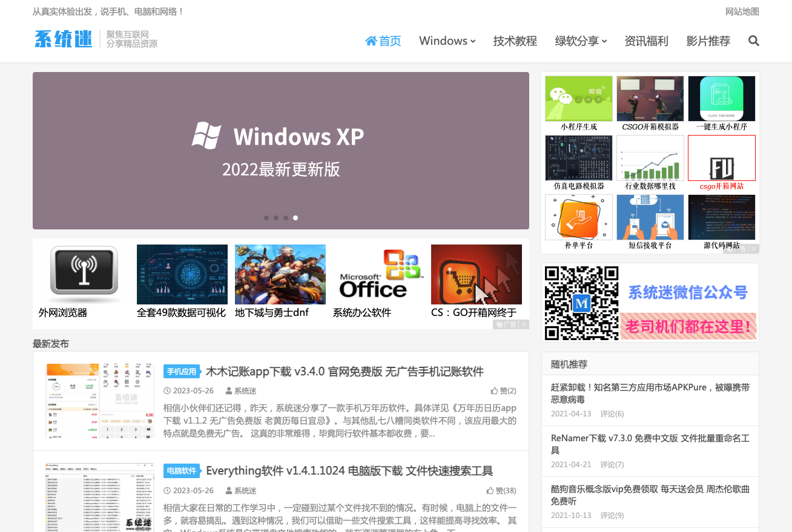
Task: Go to 首页 home tab
Action: point(383,41)
